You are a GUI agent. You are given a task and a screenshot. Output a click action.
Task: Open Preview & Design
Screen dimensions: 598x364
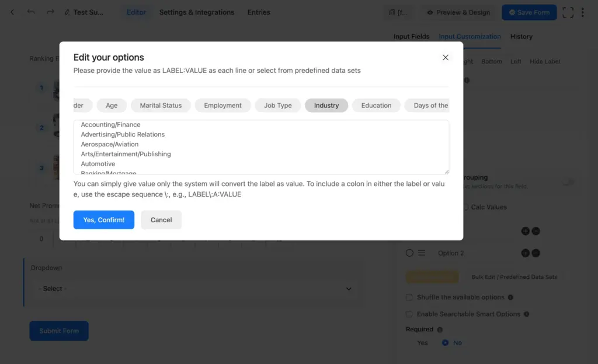pos(458,13)
